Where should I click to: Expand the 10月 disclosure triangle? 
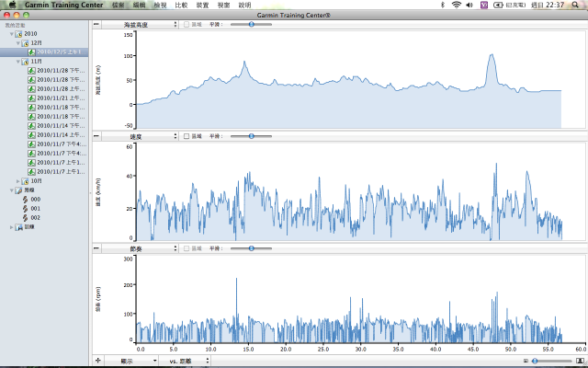tap(18, 181)
